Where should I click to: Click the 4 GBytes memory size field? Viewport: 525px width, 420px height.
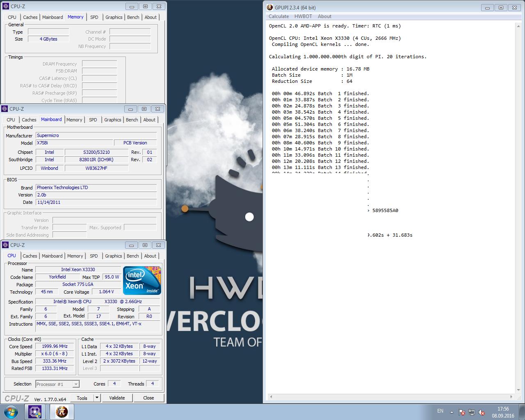coord(48,39)
